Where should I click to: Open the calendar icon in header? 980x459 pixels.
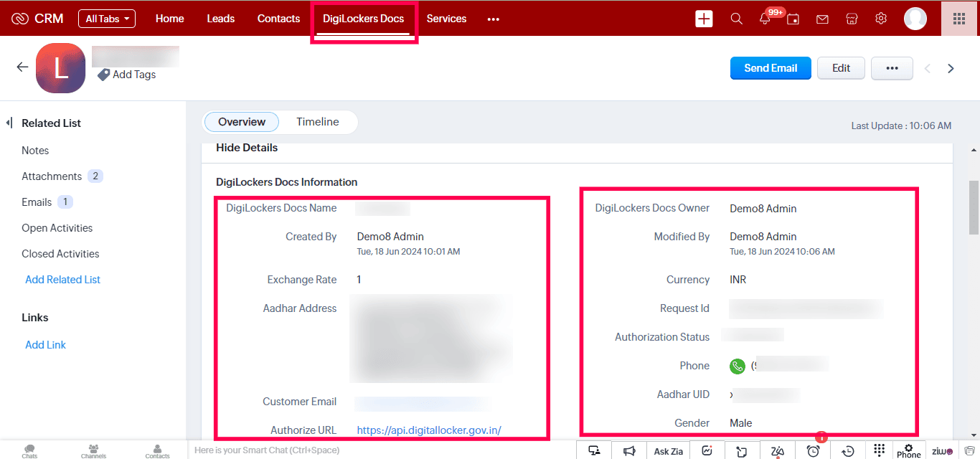point(793,19)
